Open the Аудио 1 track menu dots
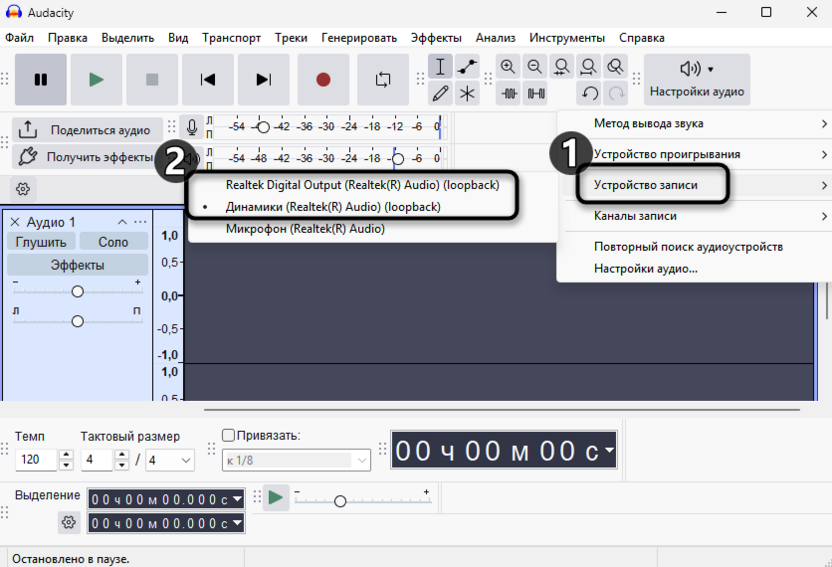The height and width of the screenshot is (567, 832). click(x=140, y=222)
